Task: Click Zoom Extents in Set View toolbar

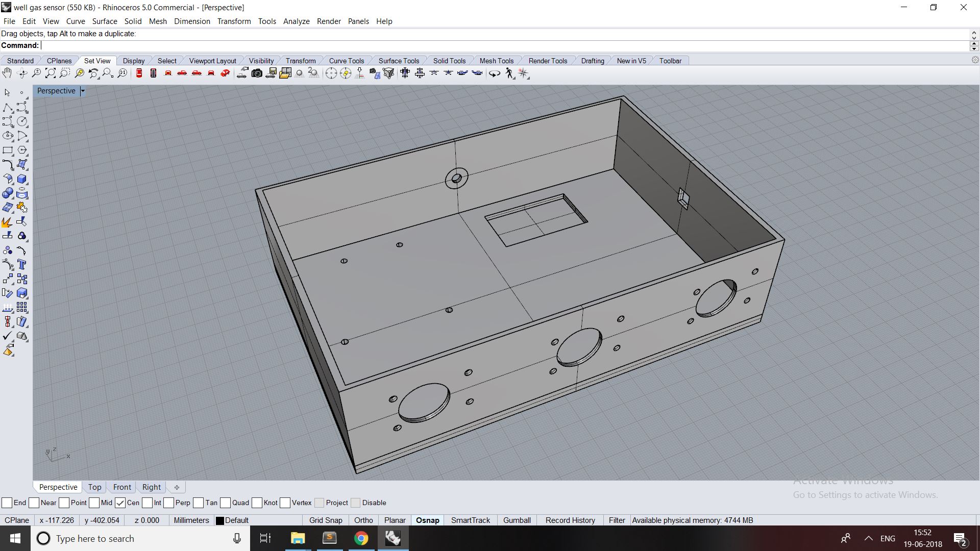Action: [51, 73]
